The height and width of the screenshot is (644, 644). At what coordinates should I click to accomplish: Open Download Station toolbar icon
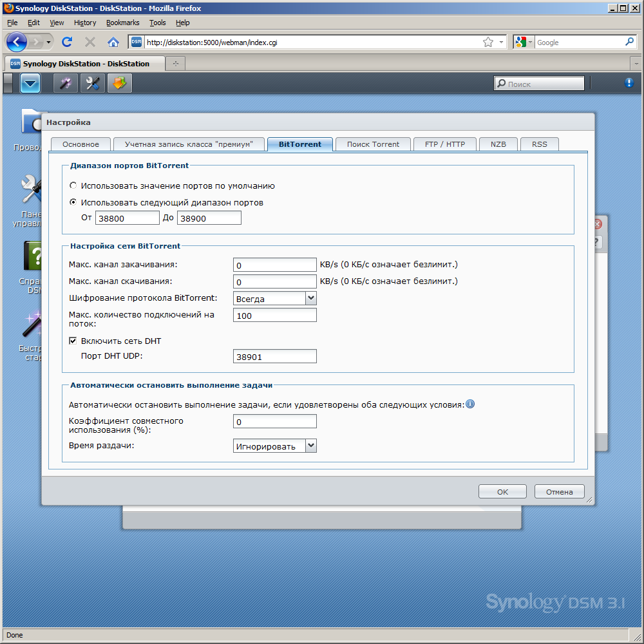point(120,83)
